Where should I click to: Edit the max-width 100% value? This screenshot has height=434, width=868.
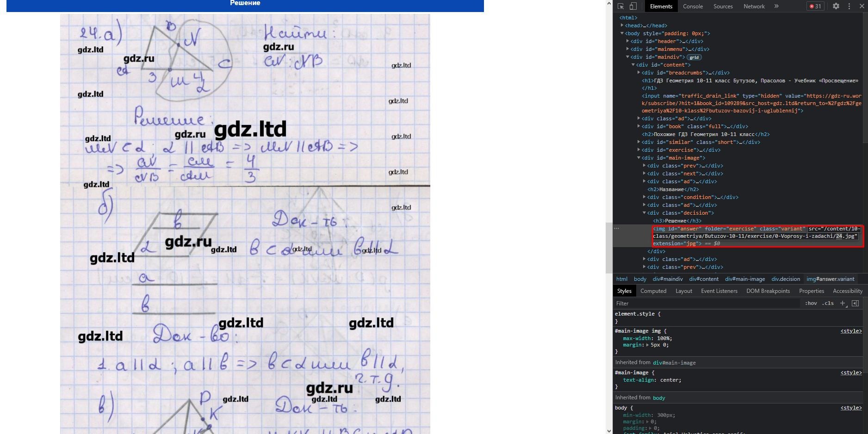[663, 338]
